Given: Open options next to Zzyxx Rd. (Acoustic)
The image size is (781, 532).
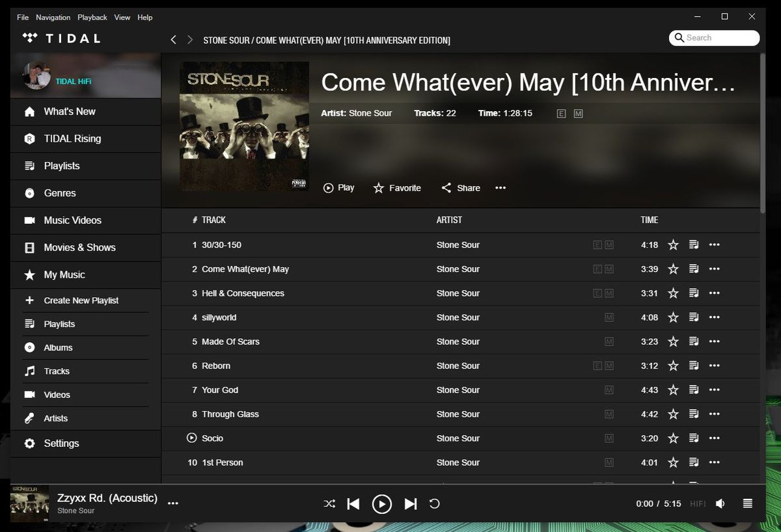Looking at the screenshot, I should (173, 503).
